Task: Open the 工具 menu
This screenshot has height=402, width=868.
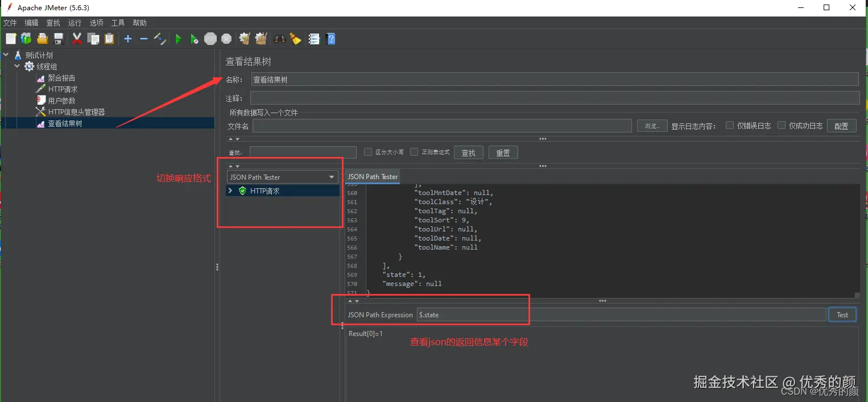Action: [118, 23]
